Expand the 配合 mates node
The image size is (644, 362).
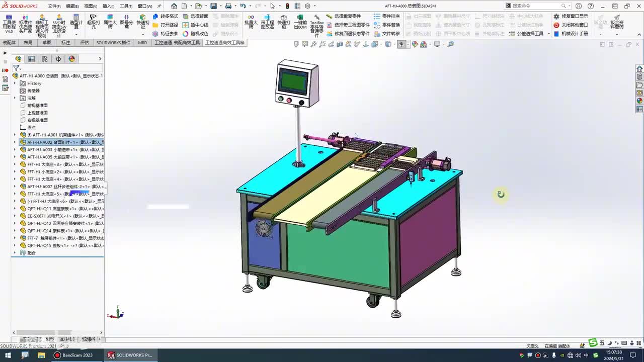(x=15, y=253)
